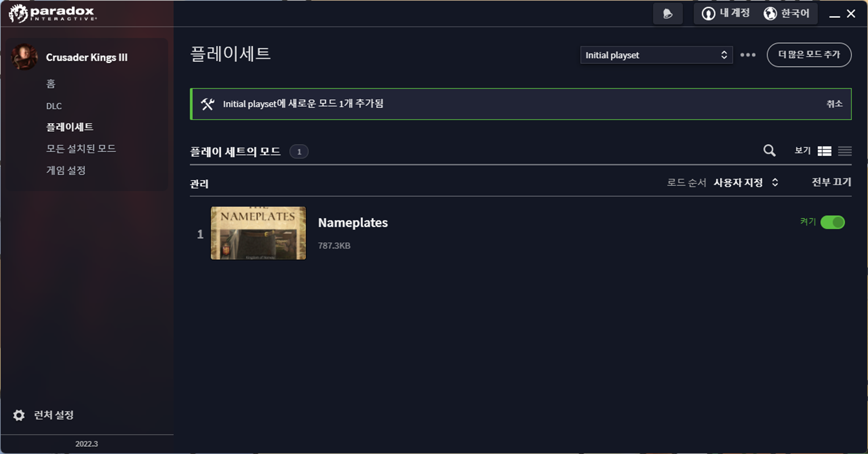The width and height of the screenshot is (868, 454).
Task: Click the 더 많은 모드 추가 button
Action: 809,55
